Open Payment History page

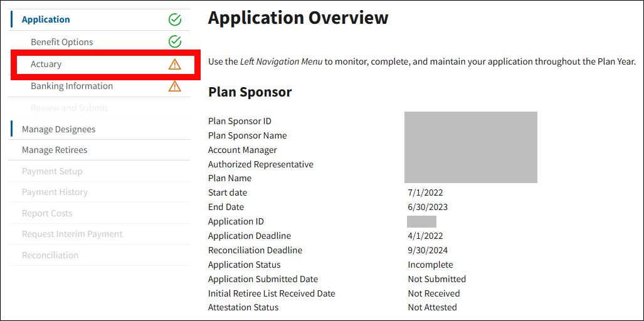coord(55,192)
